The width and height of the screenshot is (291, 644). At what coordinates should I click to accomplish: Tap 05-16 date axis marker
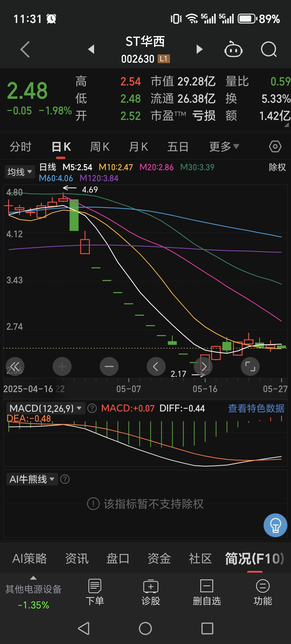[205, 389]
